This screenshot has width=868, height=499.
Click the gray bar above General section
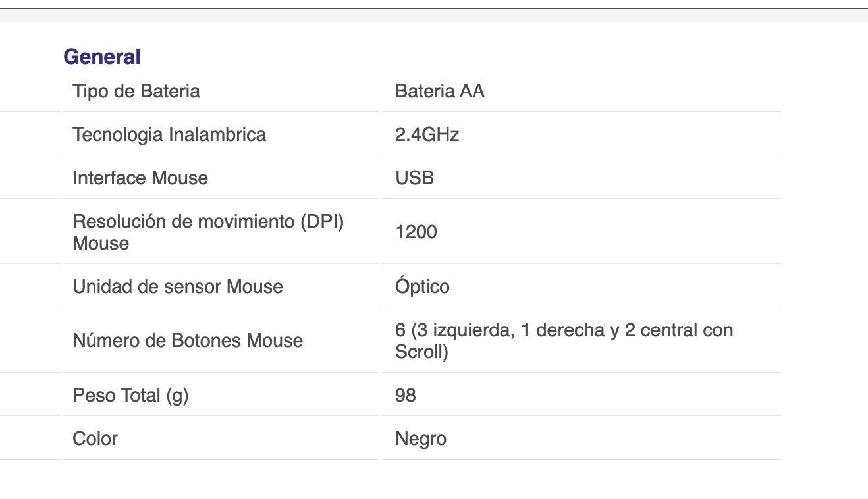[434, 15]
